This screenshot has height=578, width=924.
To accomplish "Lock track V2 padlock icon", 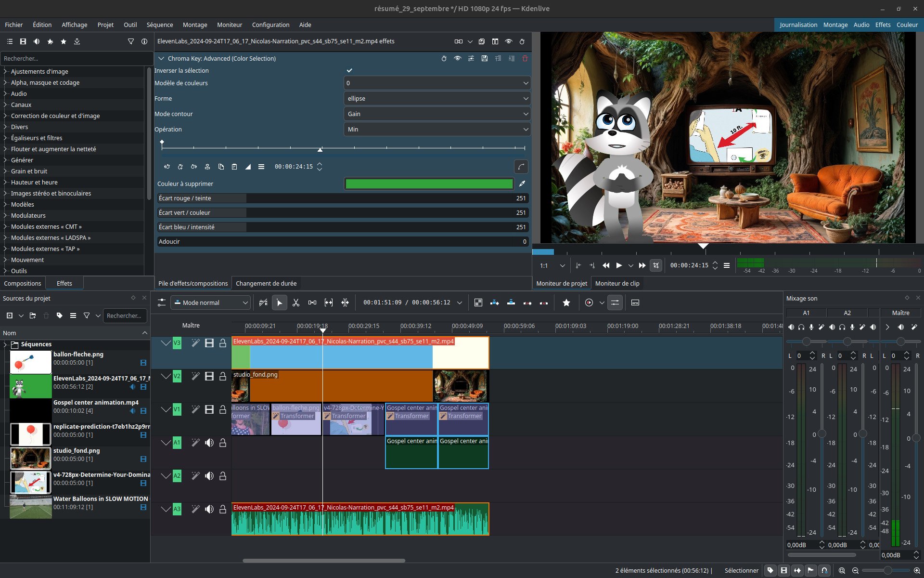I will [x=223, y=376].
